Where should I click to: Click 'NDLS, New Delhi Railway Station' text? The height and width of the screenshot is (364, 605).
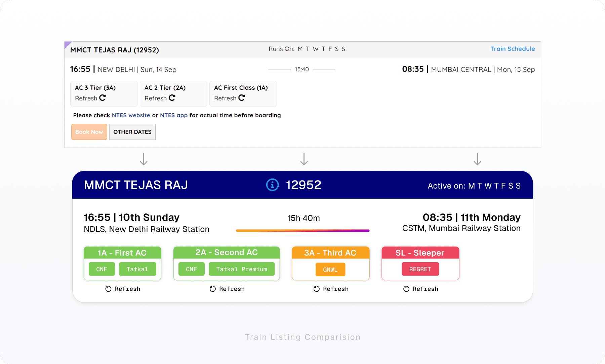(147, 229)
